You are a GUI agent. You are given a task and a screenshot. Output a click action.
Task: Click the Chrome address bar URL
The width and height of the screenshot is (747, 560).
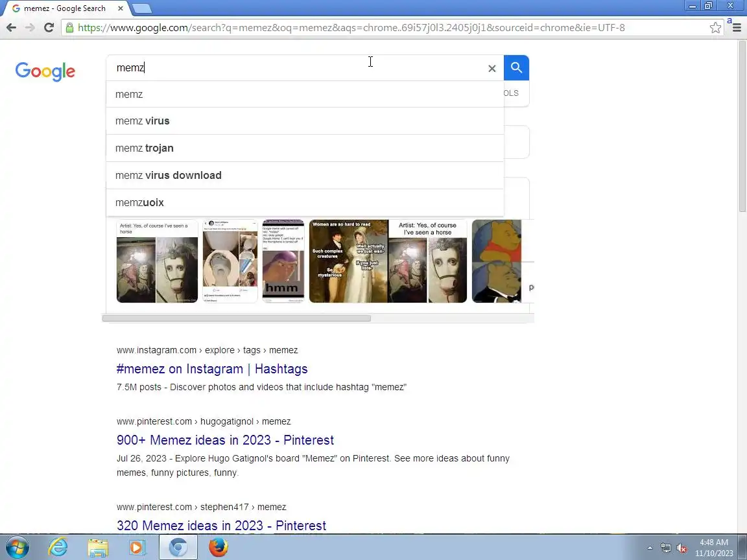click(x=351, y=28)
